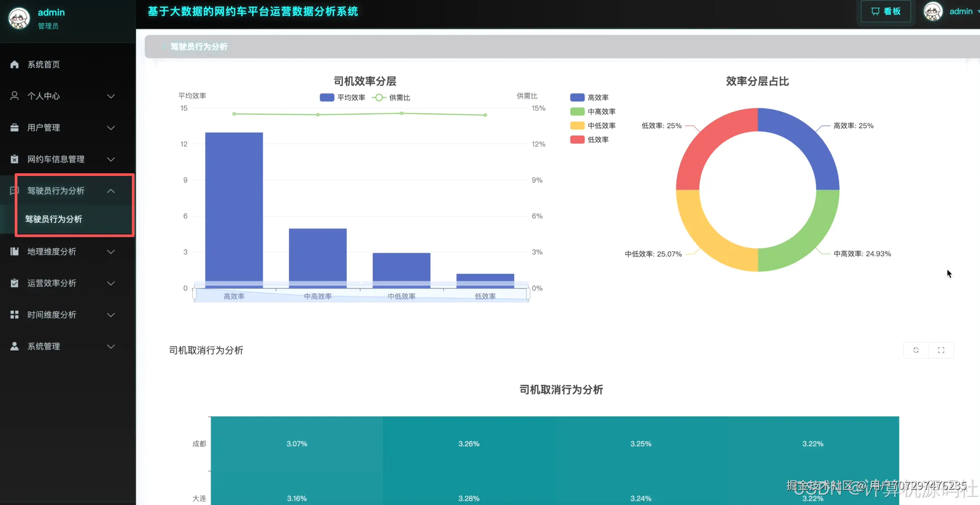Open the 运营效率分析 menu item
980x505 pixels.
pyautogui.click(x=52, y=283)
